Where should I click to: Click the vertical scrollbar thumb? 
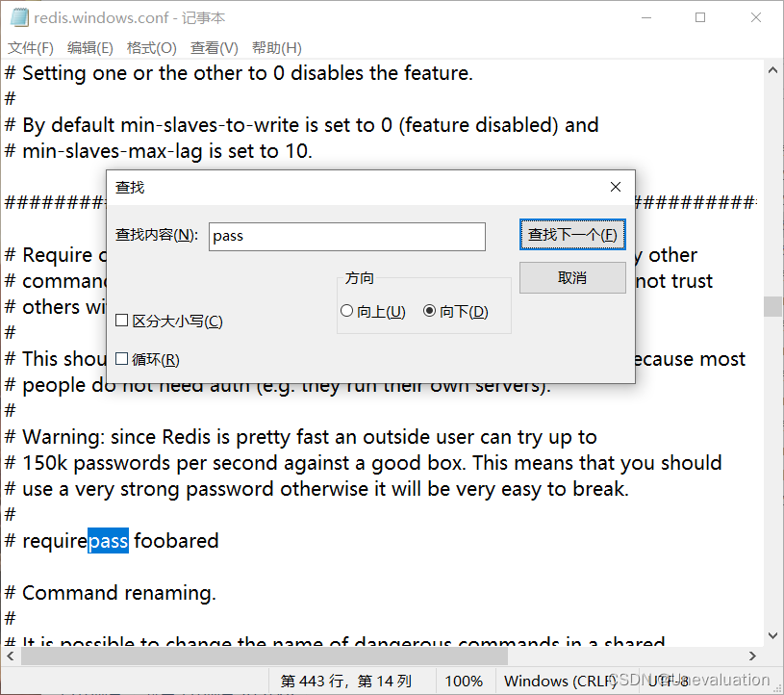coord(772,306)
